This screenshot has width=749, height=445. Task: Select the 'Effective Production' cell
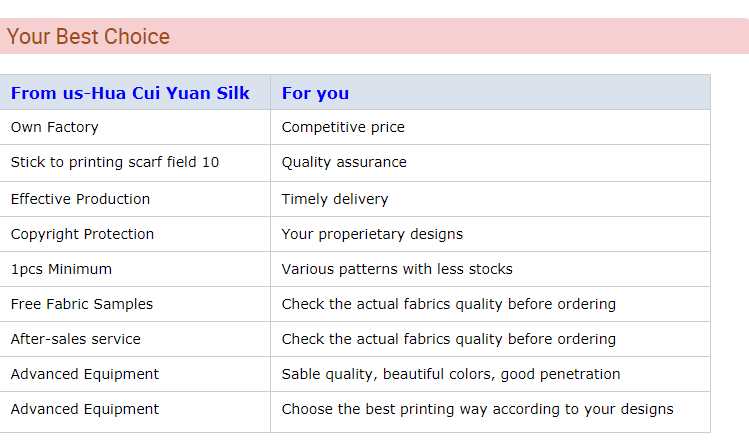coord(80,199)
